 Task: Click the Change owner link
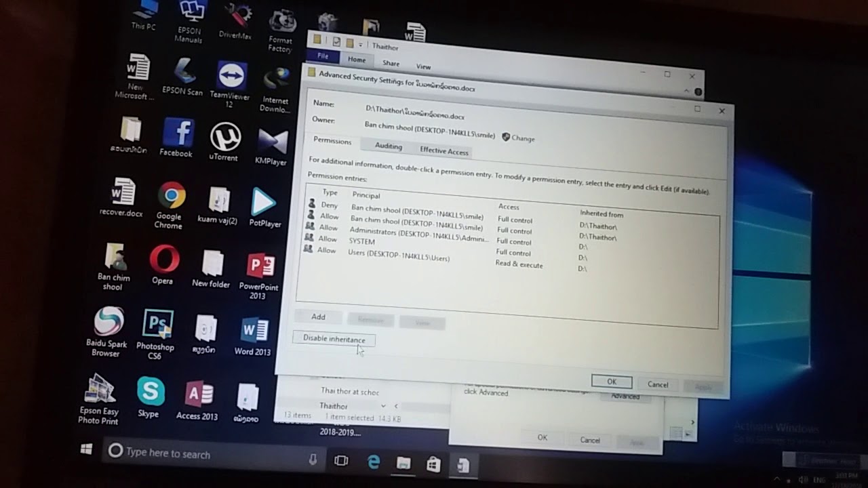point(518,138)
